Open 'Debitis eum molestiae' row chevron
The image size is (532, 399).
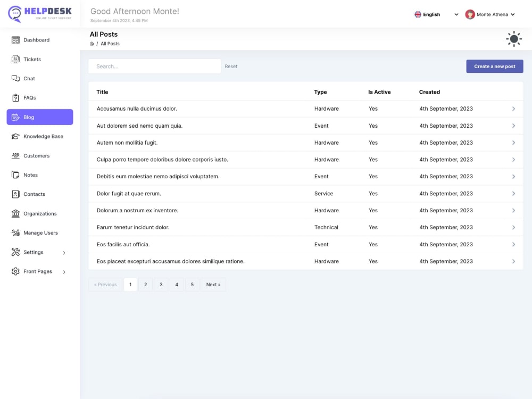point(513,177)
